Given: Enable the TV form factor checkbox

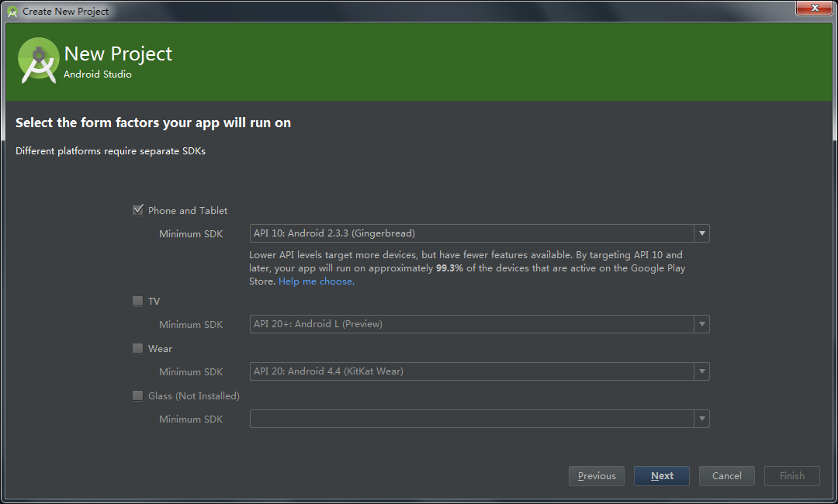Looking at the screenshot, I should click(138, 301).
